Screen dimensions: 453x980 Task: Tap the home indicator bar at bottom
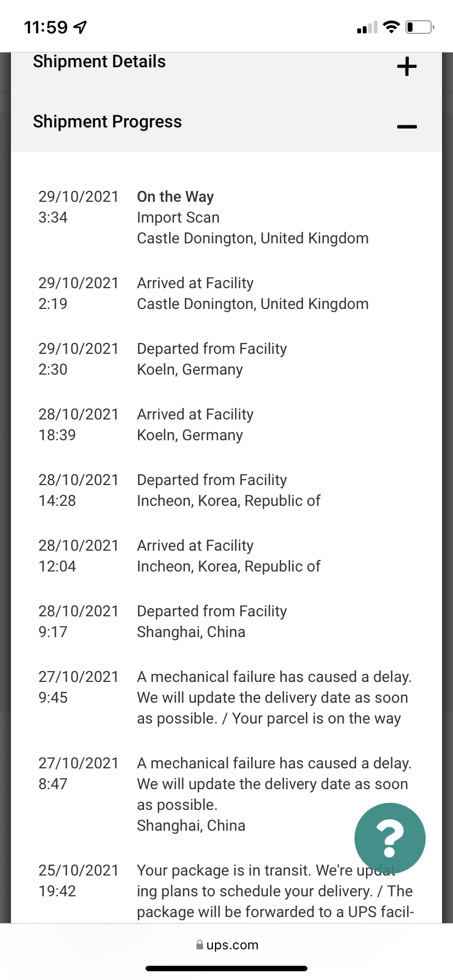(226, 968)
